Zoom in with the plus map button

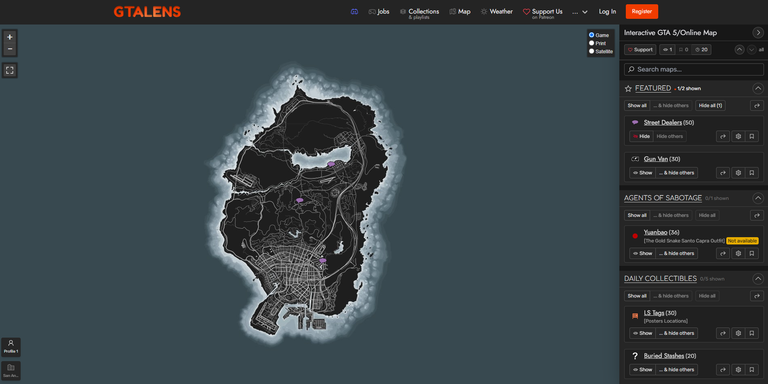pos(10,37)
